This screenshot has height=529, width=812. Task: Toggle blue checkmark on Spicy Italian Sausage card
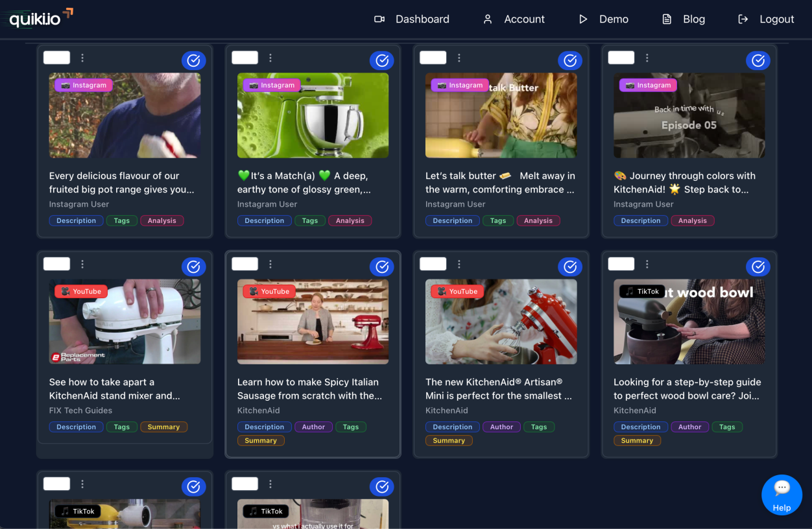[382, 266]
